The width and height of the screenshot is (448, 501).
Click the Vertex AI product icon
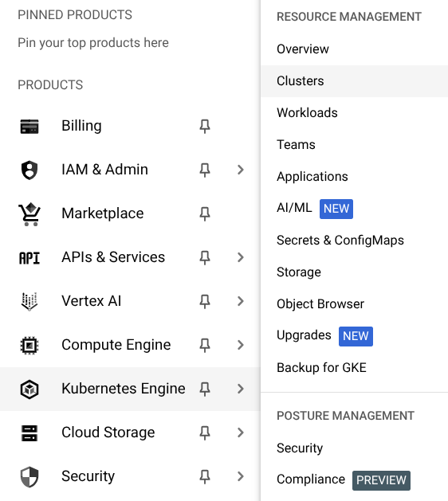click(x=29, y=301)
